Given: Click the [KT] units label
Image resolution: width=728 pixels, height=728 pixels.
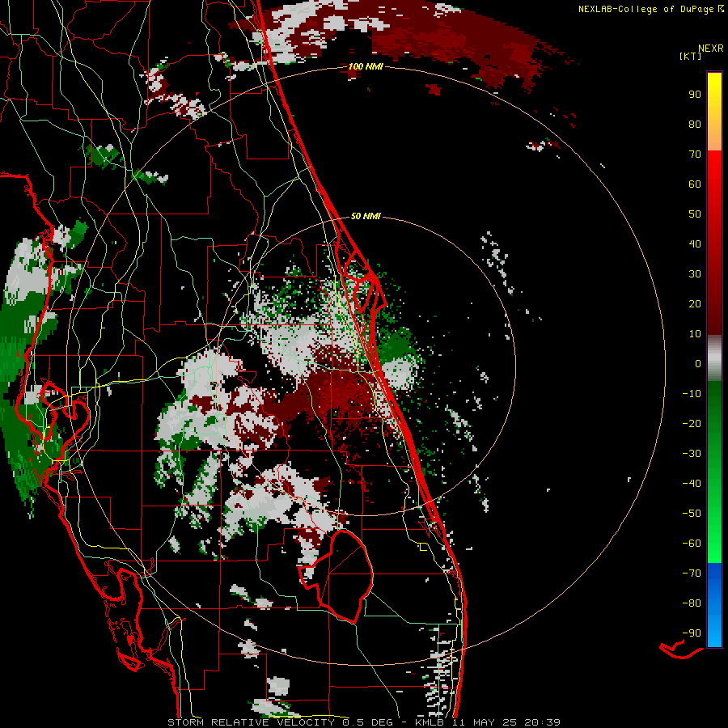Looking at the screenshot, I should click(x=690, y=56).
